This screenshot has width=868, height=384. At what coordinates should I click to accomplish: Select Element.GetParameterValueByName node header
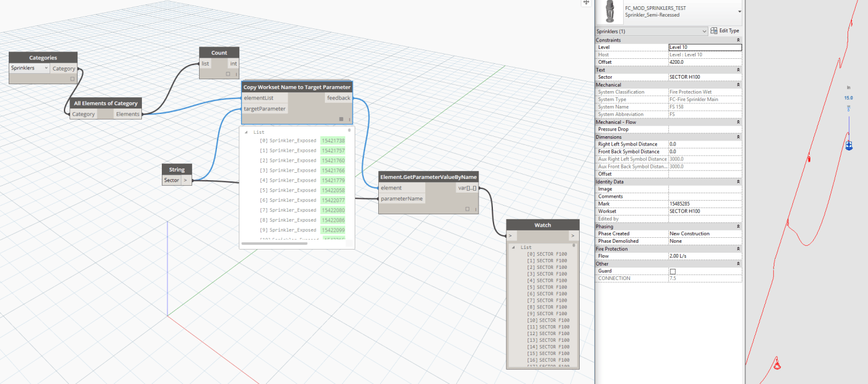coord(428,177)
